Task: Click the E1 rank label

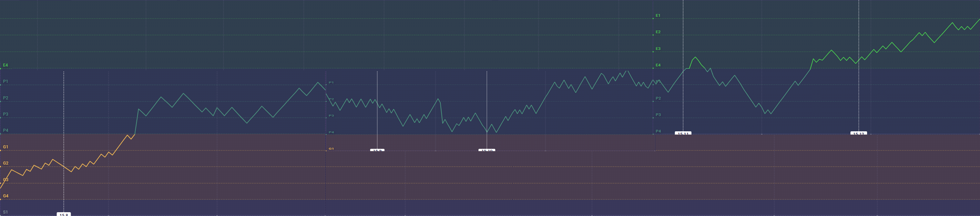Action: (658, 16)
